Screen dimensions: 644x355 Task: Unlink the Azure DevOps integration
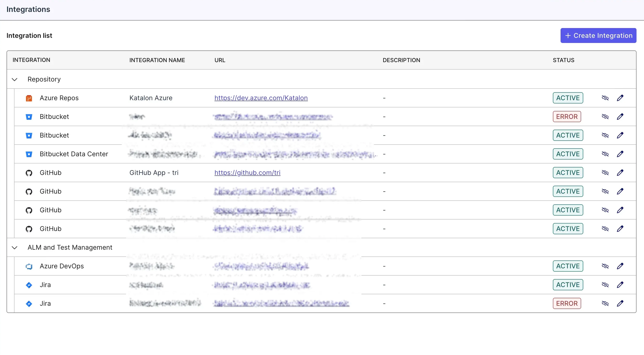605,266
